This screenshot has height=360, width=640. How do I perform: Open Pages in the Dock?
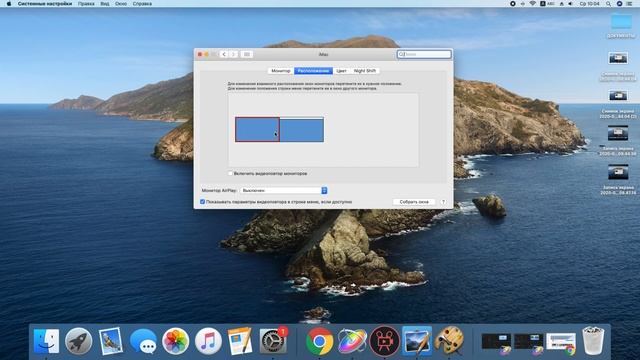(x=240, y=341)
